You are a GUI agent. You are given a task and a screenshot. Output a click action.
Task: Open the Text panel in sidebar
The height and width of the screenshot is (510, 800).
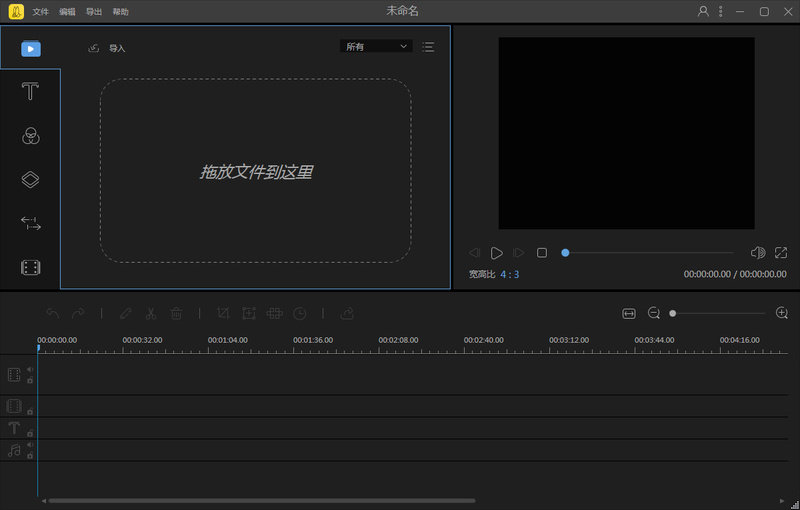[x=30, y=91]
